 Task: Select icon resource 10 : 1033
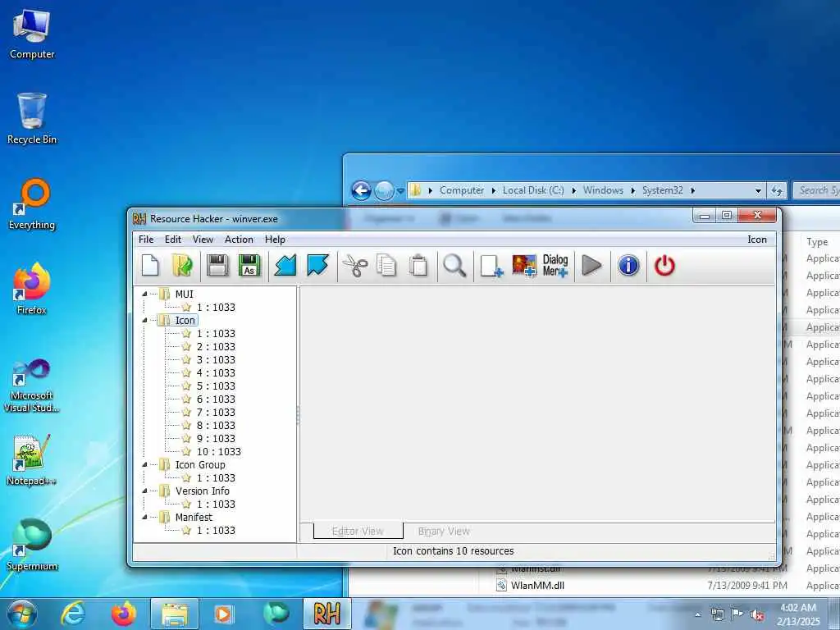(218, 452)
